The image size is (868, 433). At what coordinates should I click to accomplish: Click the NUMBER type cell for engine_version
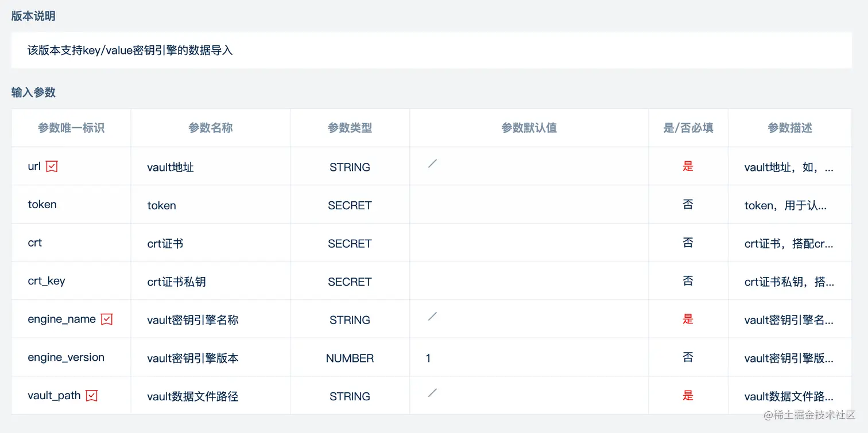coord(350,358)
